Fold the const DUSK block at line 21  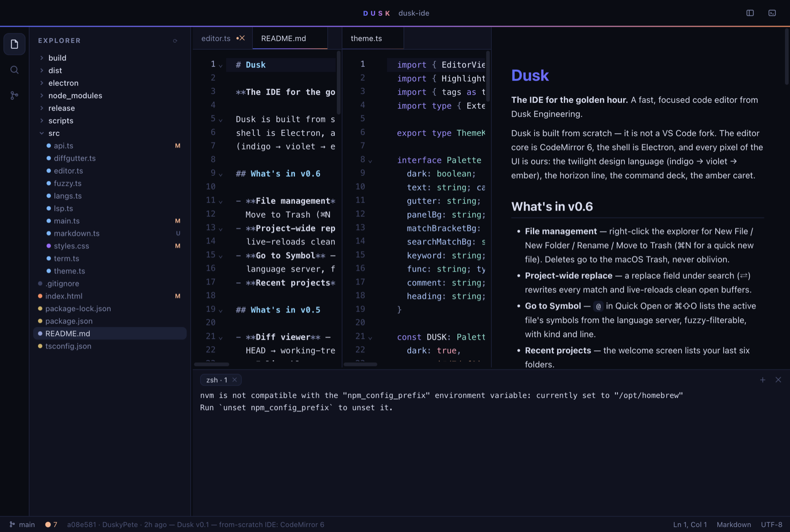370,338
